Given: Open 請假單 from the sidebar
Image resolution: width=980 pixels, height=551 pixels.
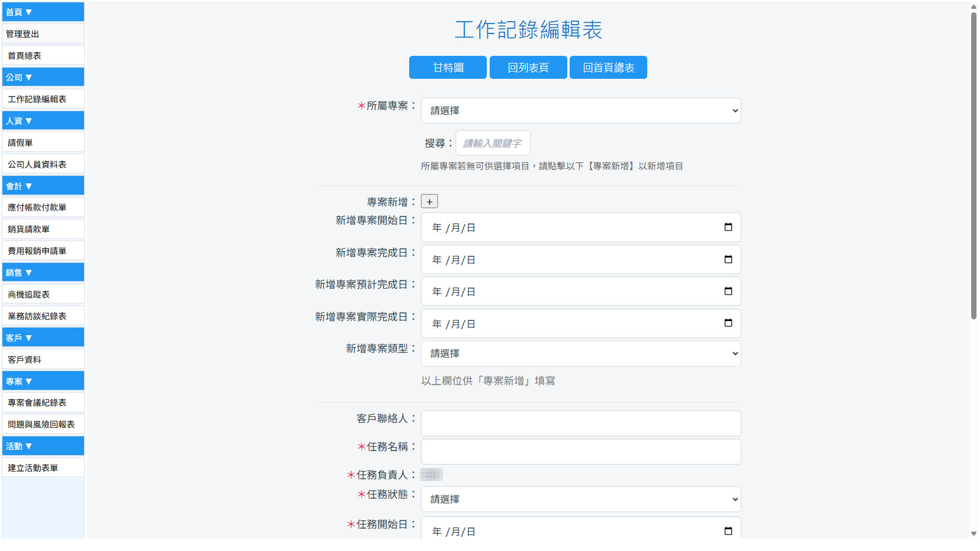Looking at the screenshot, I should pos(43,142).
